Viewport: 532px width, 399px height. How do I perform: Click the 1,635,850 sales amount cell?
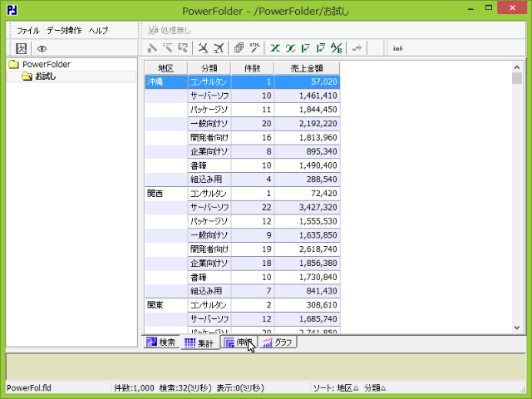click(307, 235)
